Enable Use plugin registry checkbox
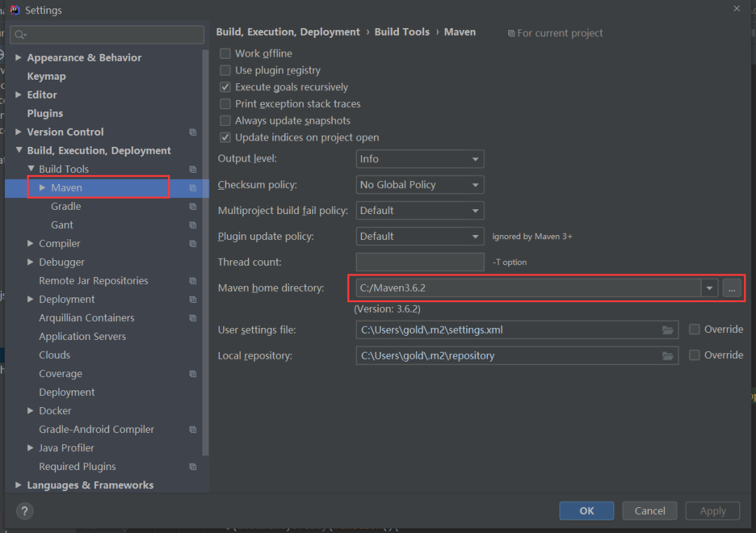This screenshot has height=533, width=756. tap(225, 71)
